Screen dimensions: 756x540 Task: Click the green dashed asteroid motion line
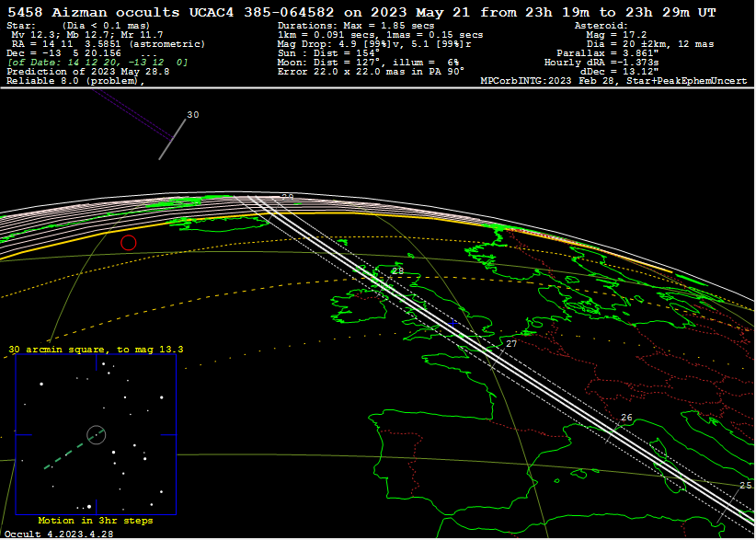click(x=64, y=455)
